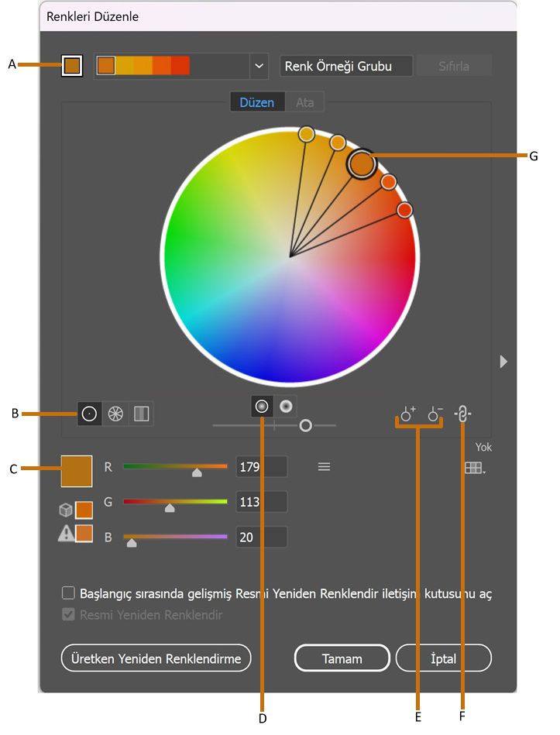
Task: Click the out-of-gamut warning triangle icon
Action: point(67,533)
